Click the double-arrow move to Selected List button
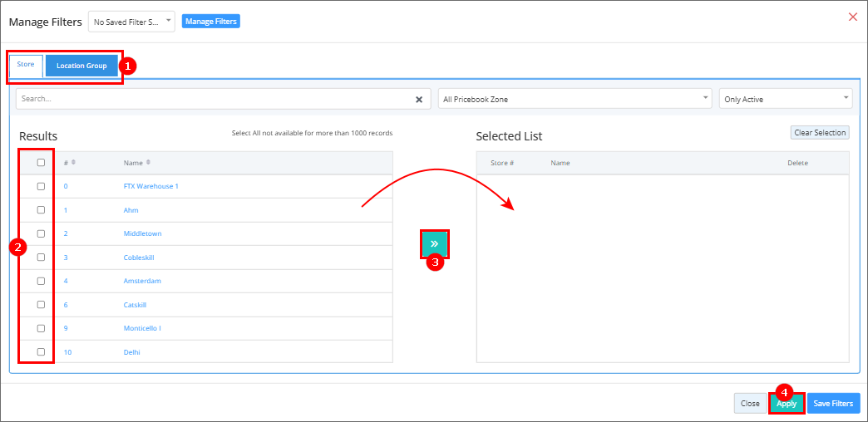 pyautogui.click(x=435, y=244)
